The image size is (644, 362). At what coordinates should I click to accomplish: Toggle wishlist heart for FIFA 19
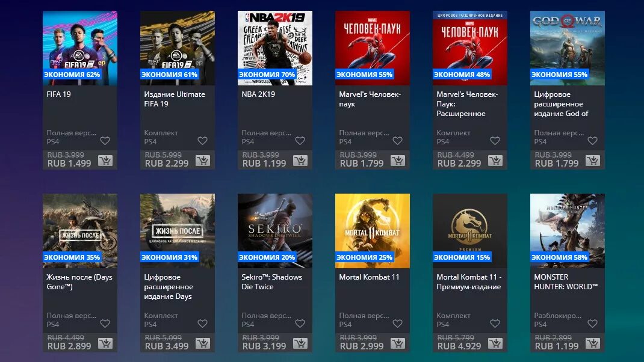coord(105,141)
